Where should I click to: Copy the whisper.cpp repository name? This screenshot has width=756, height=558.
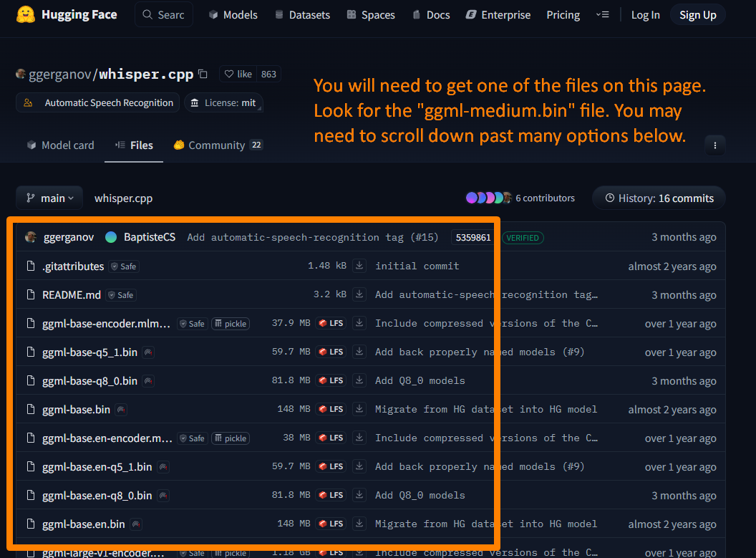click(x=203, y=74)
